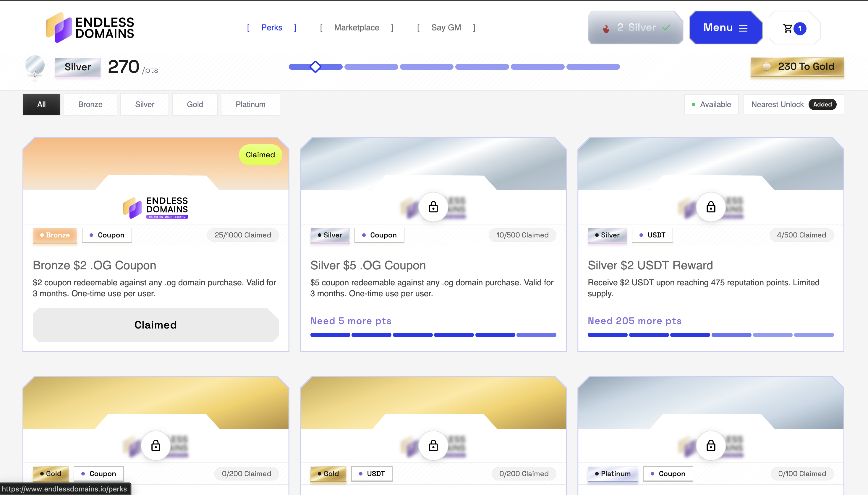
Task: Click the 0/100 Claimed counter
Action: coord(802,474)
